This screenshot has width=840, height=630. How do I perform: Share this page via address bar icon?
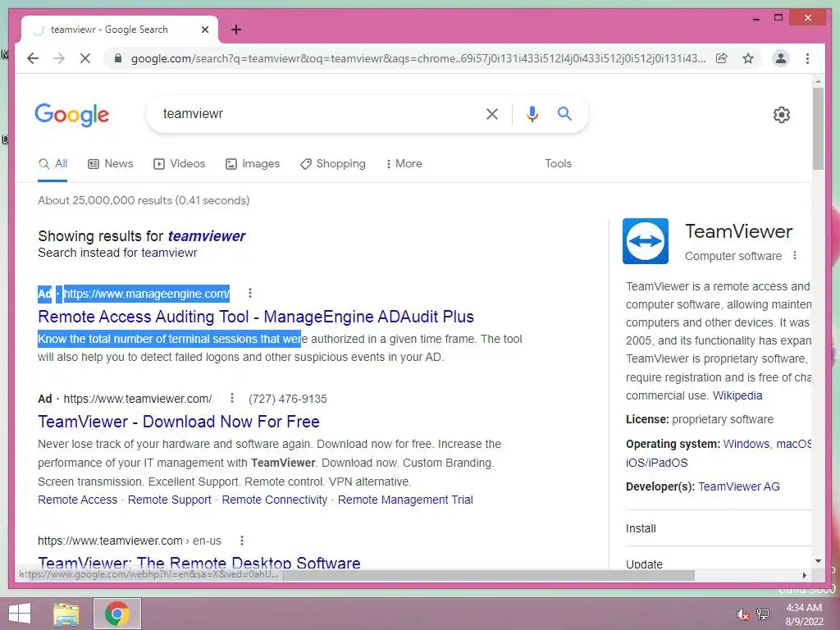point(722,58)
